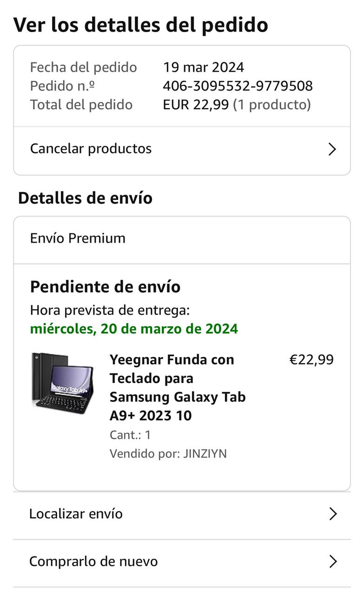This screenshot has width=364, height=595.
Task: Click the order date 19 mar 2024
Action: coord(203,67)
